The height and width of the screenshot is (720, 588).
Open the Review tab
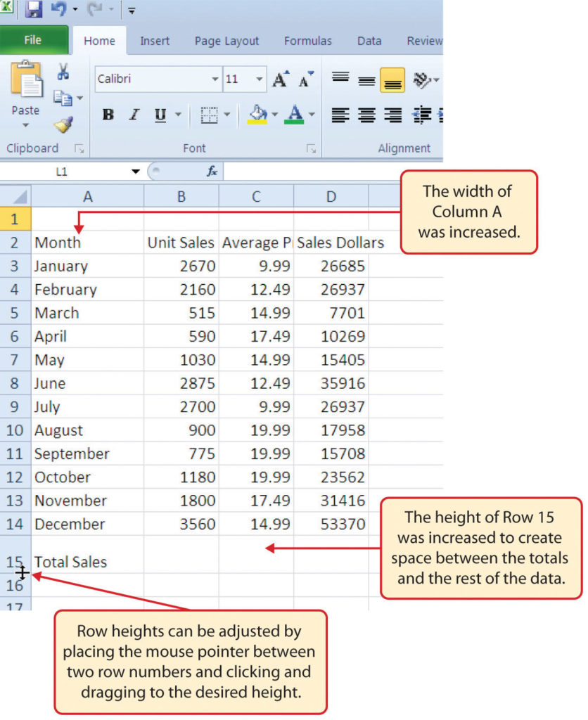coord(424,41)
